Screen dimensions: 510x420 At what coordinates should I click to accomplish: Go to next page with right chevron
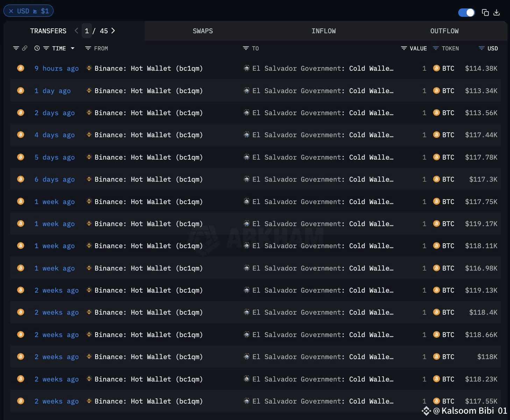coord(113,31)
